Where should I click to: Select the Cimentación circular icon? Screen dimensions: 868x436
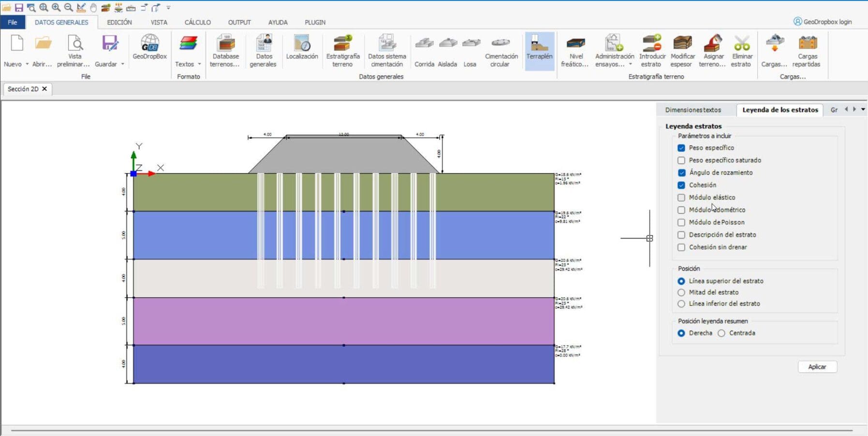tap(500, 44)
